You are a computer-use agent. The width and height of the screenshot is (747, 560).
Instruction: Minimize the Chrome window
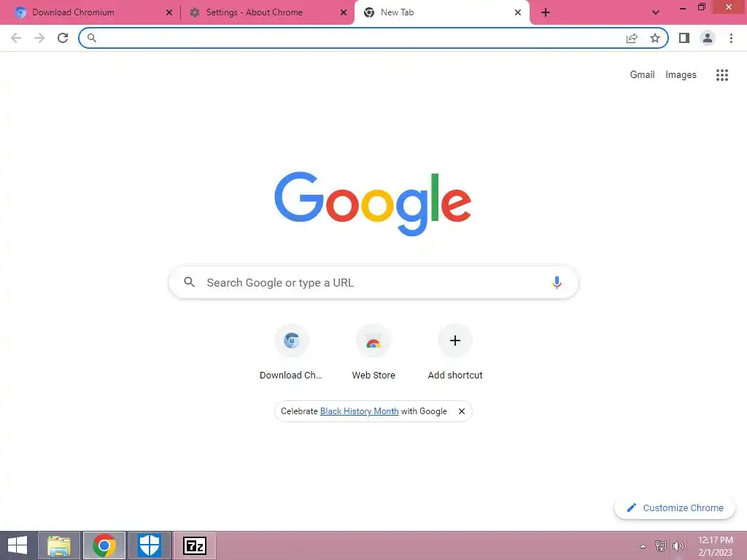coord(682,7)
